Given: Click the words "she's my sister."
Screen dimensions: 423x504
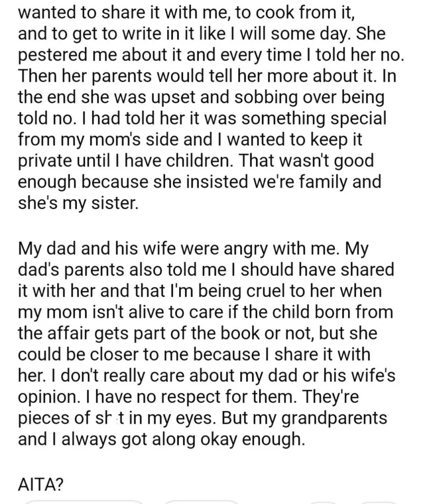Looking at the screenshot, I should 78,204.
